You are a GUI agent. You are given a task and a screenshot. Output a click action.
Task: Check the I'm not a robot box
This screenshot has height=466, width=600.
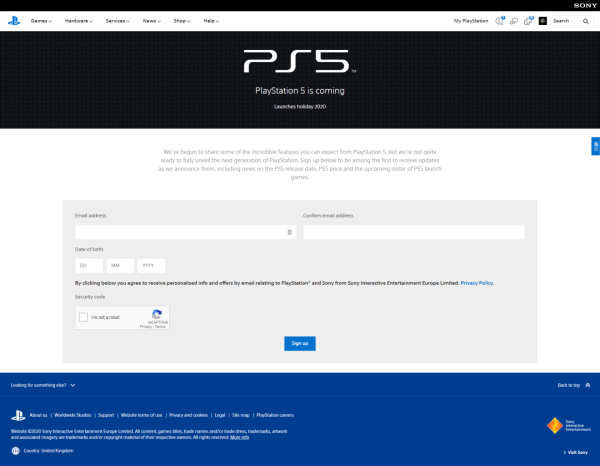tap(83, 317)
